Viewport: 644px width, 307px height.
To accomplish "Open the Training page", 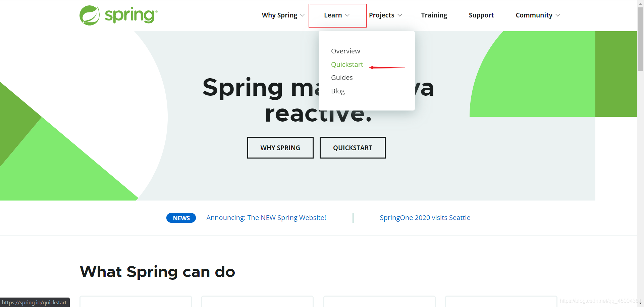I will tap(434, 15).
